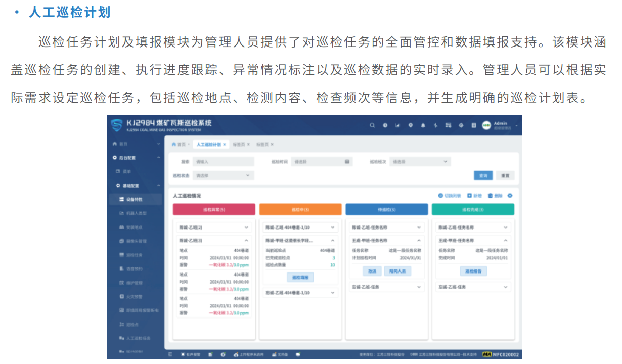Expand the 陈诚-乙班(2) abnormal item
Image resolution: width=622 pixels, height=364 pixels.
(246, 227)
